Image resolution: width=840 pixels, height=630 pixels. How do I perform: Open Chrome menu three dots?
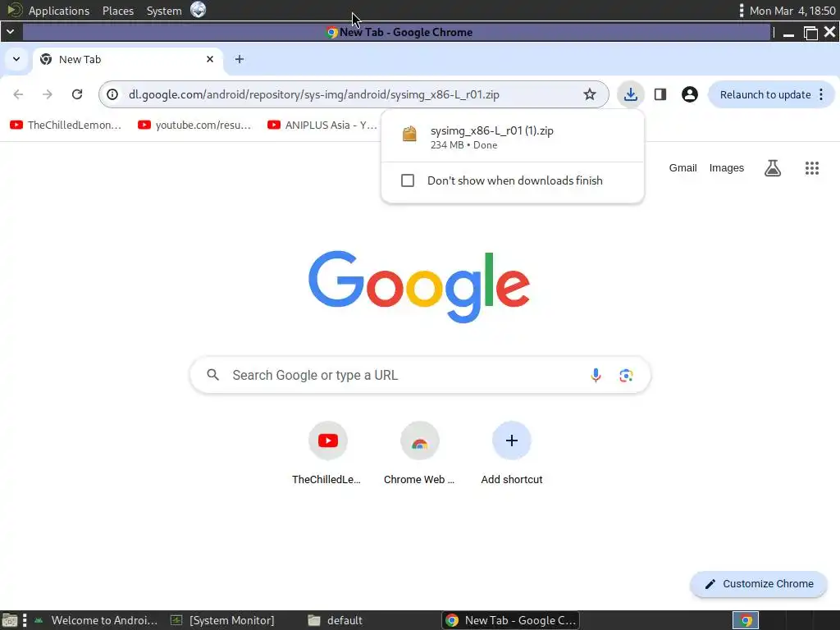[821, 94]
